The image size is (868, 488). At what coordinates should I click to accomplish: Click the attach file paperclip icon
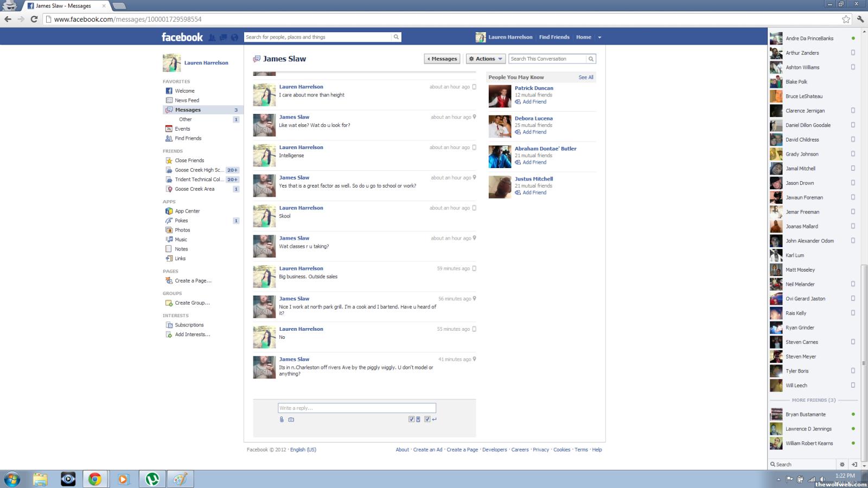(282, 419)
